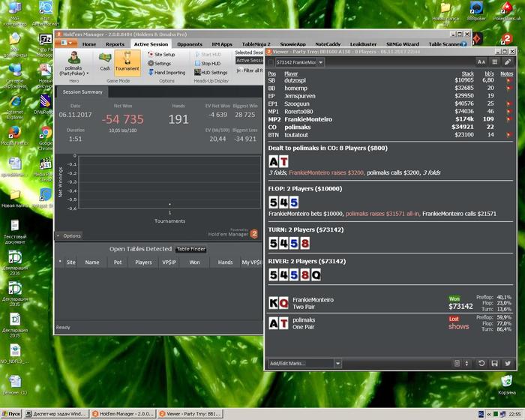This screenshot has width=525, height=420.
Task: Open the Home ribbon tab
Action: click(89, 44)
